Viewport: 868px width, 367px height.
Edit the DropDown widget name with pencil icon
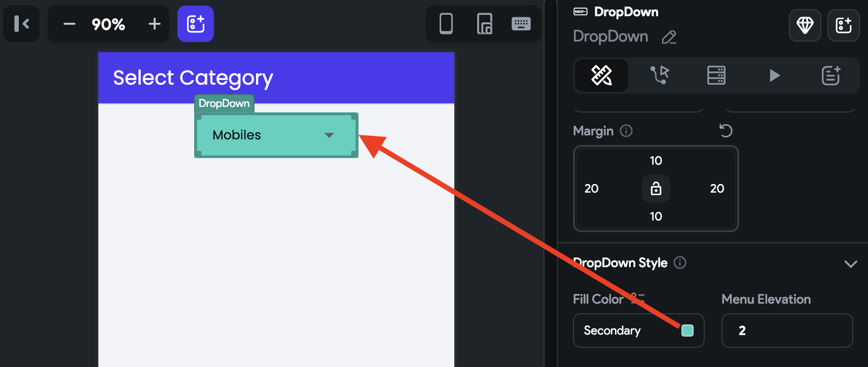point(669,37)
